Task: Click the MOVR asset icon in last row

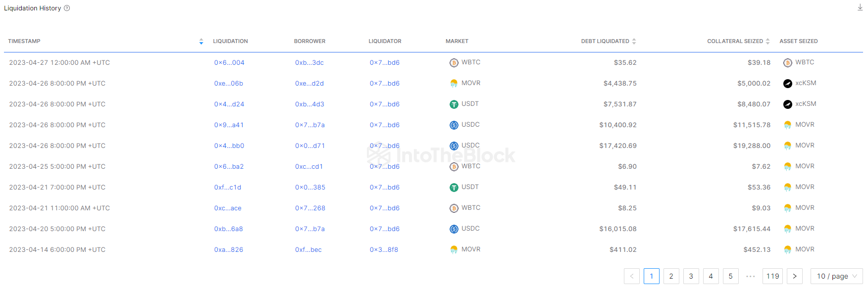Action: [787, 250]
